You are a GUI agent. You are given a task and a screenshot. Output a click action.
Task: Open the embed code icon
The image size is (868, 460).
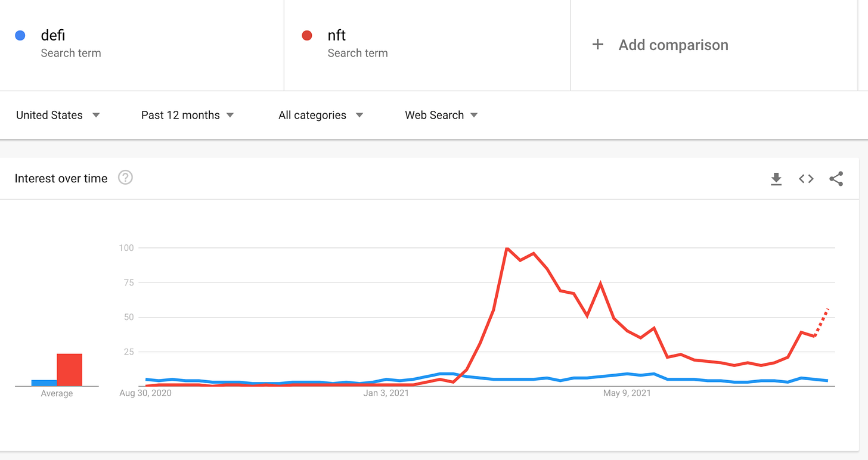pos(806,179)
